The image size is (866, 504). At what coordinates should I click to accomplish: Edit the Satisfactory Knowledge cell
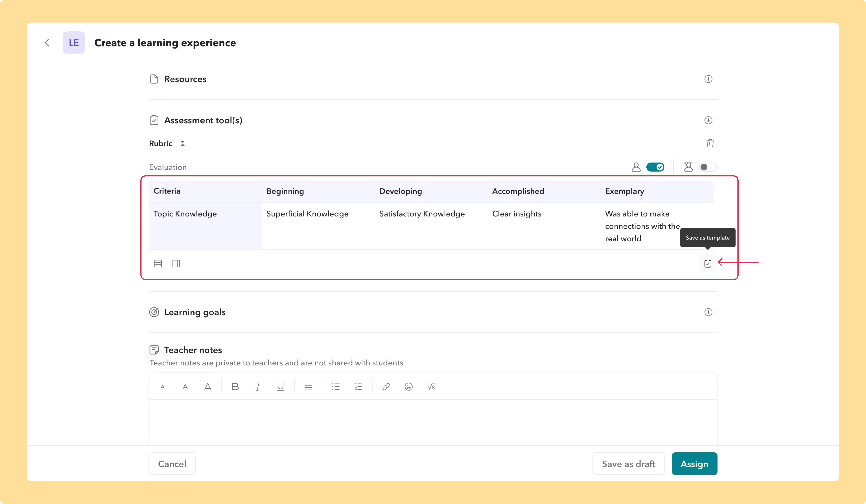pyautogui.click(x=431, y=226)
